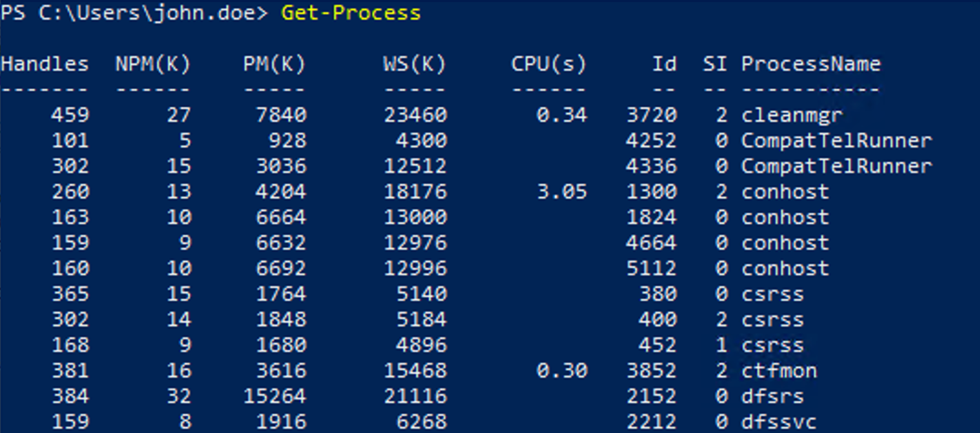Click the PS C:\Users\john.doe prompt
980x433 pixels.
coord(134,13)
